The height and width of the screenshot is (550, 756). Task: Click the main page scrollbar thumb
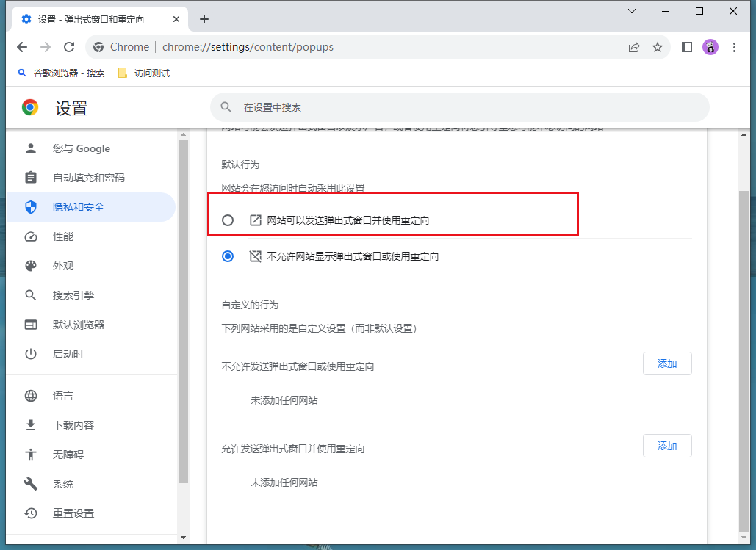click(744, 361)
